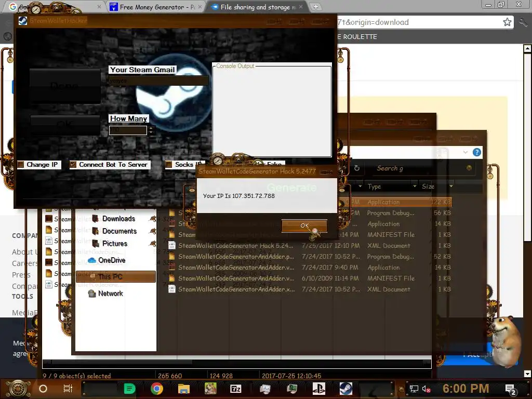Bookmark the page with the star icon
The image size is (532, 399).
coord(507,22)
